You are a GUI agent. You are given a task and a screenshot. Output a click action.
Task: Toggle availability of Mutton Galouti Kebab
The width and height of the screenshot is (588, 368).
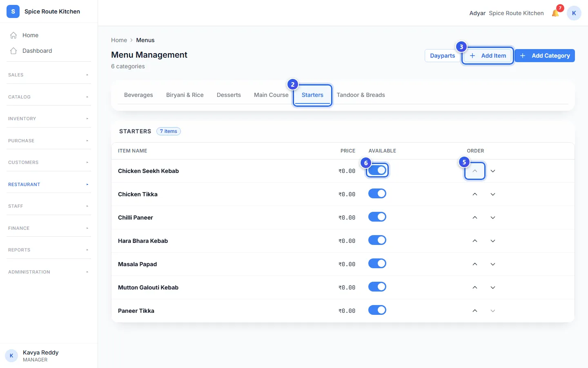tap(377, 287)
